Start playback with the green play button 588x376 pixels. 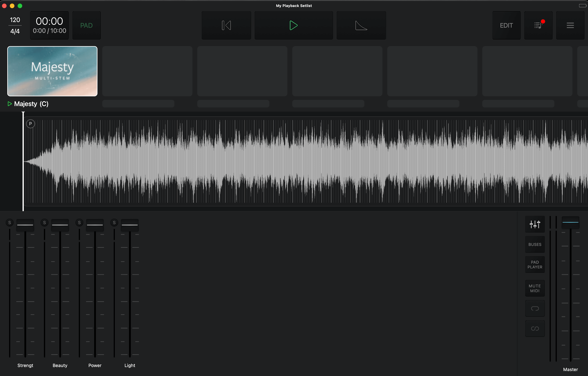[x=293, y=25]
